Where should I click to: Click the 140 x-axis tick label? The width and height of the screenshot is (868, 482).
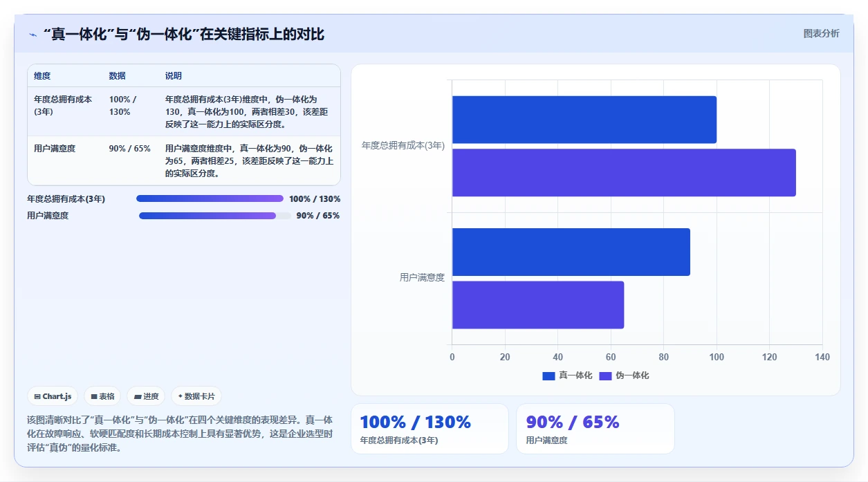tap(822, 357)
